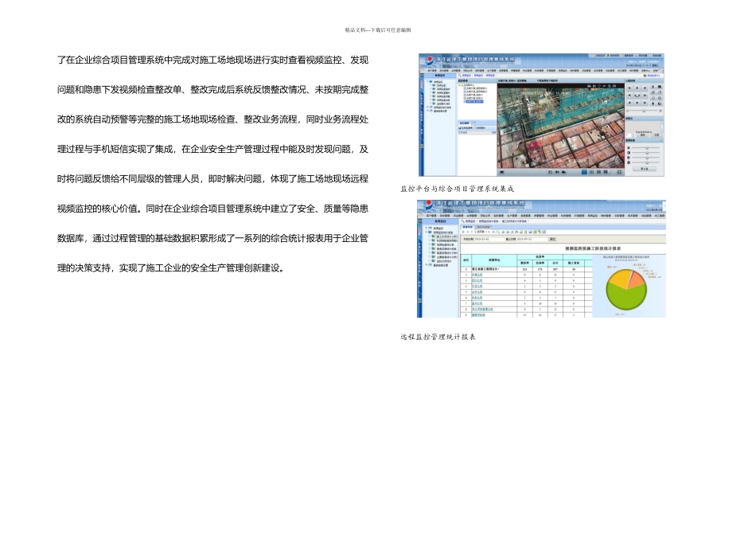The image size is (756, 535).
Task: Select the inactive second tab beside data list
Action: 484,227
